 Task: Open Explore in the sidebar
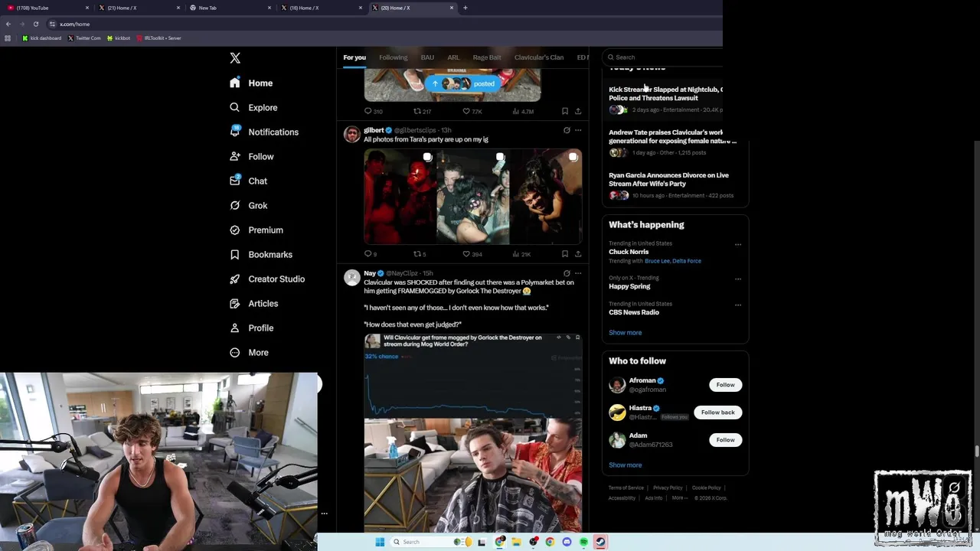(253, 108)
